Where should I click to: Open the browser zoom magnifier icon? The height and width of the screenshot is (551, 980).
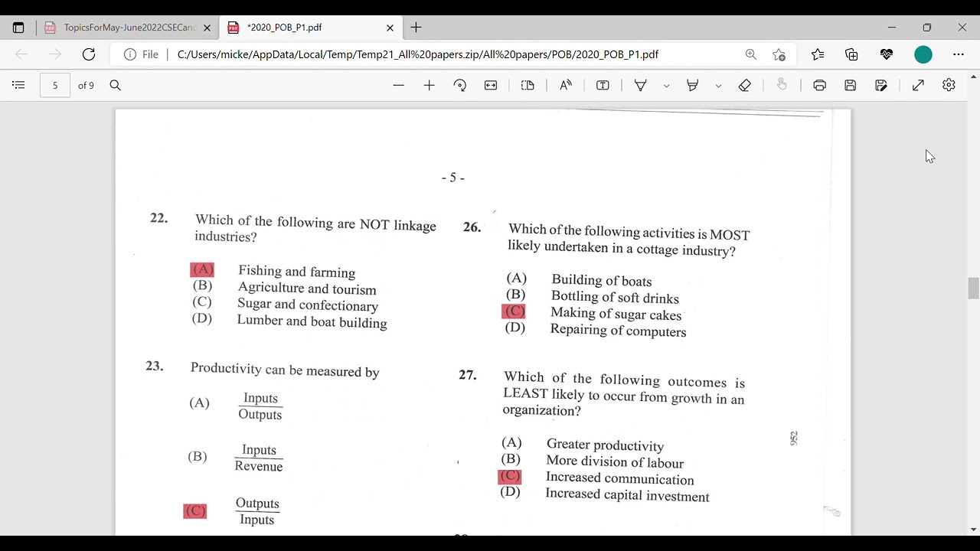tap(750, 54)
